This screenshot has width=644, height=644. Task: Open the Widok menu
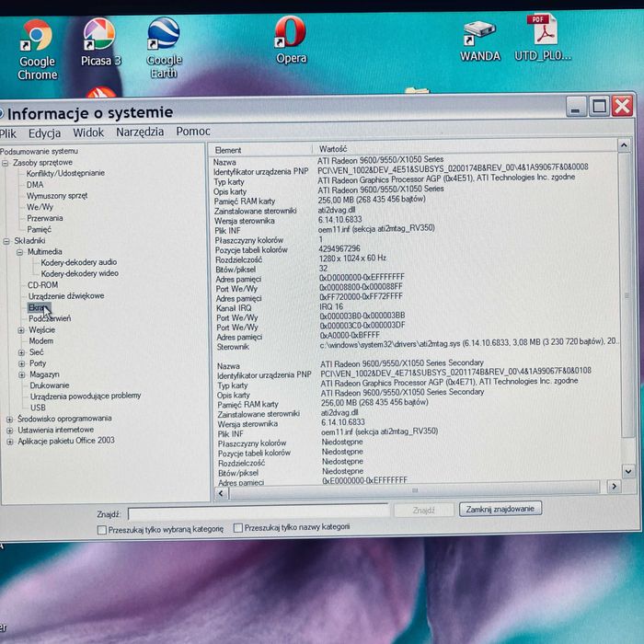88,132
